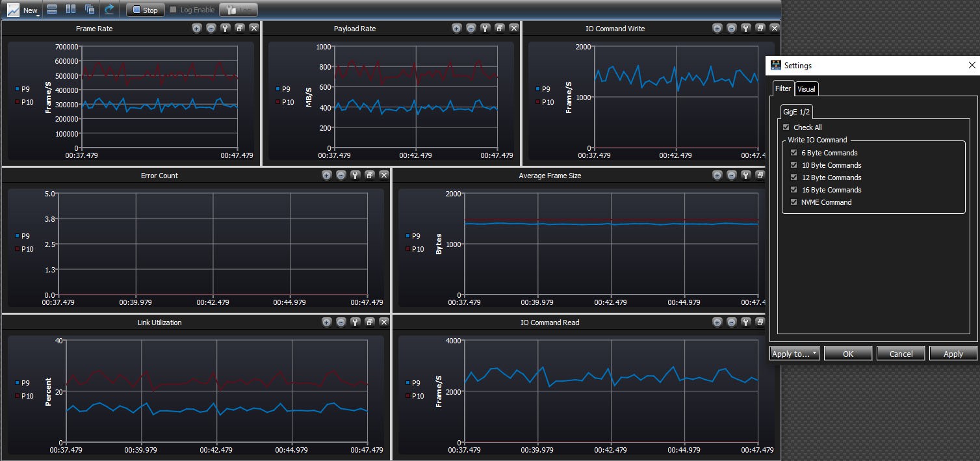The height and width of the screenshot is (461, 980).
Task: Zoom in the Frame Rate chart
Action: click(x=197, y=28)
